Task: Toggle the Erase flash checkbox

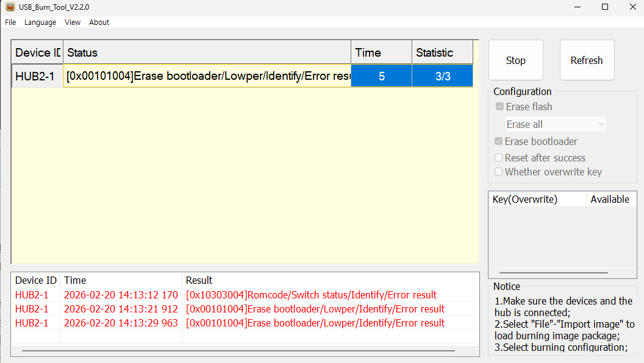Action: tap(500, 107)
